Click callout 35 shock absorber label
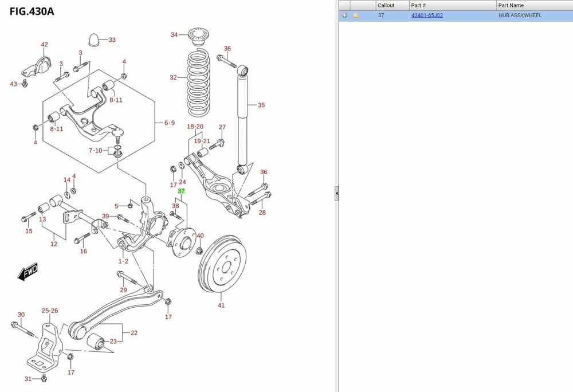Screen dimensions: 573x392 pyautogui.click(x=261, y=105)
